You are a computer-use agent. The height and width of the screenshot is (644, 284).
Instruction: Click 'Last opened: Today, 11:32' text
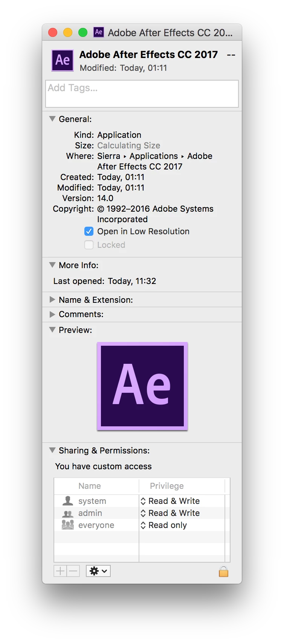coord(105,281)
